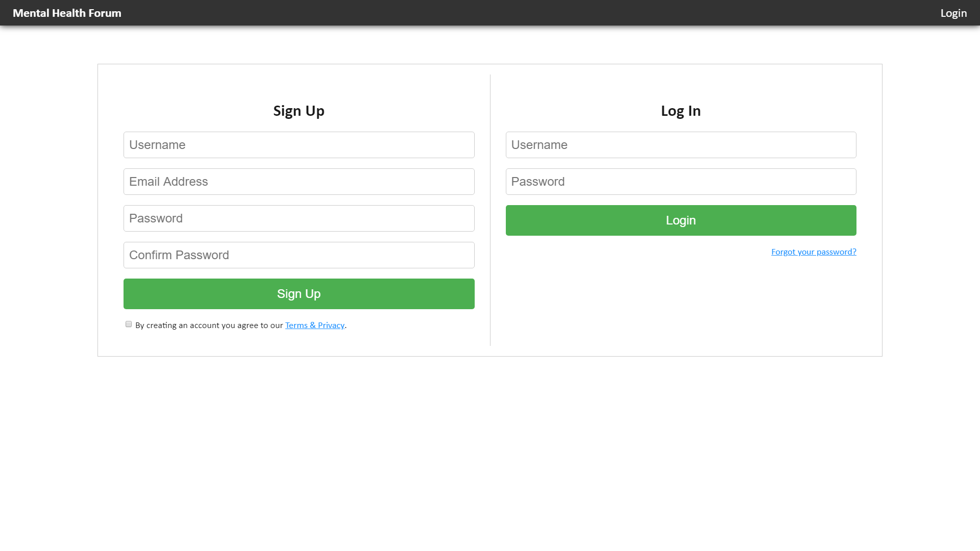The image size is (980, 551).
Task: Select the Sign Up Password field
Action: point(299,218)
